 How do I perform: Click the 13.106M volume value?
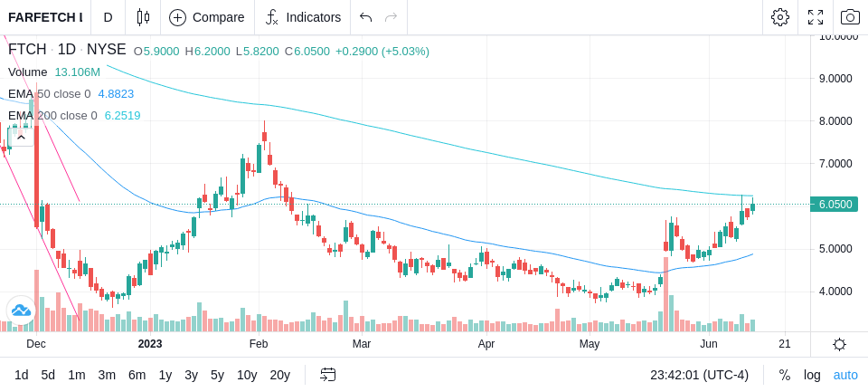click(x=78, y=72)
